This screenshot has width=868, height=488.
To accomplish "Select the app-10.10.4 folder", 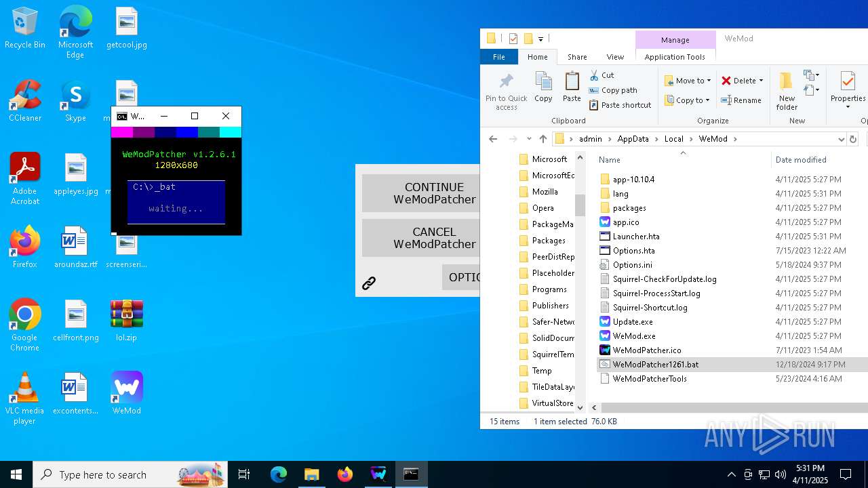I will [x=633, y=180].
